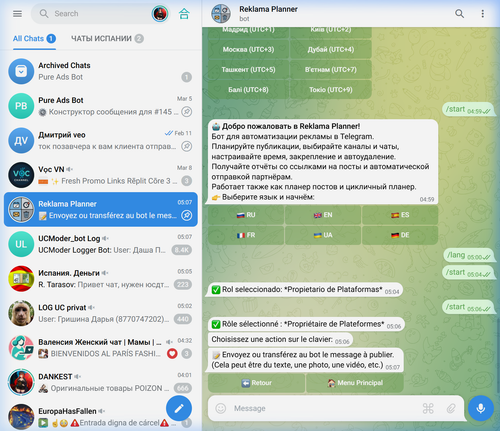Click red heart reaction badge on Валенсия chat
Image resolution: width=500 pixels, height=431 pixels.
(172, 354)
